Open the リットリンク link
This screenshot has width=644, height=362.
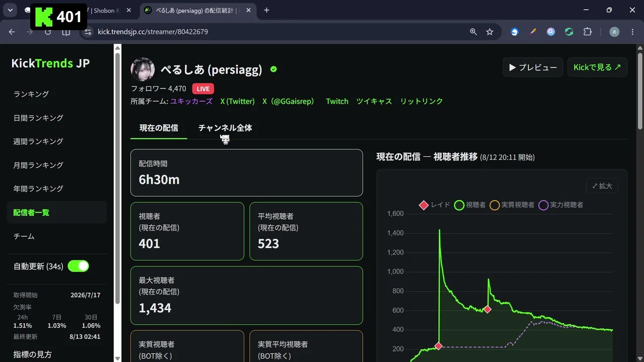(422, 101)
